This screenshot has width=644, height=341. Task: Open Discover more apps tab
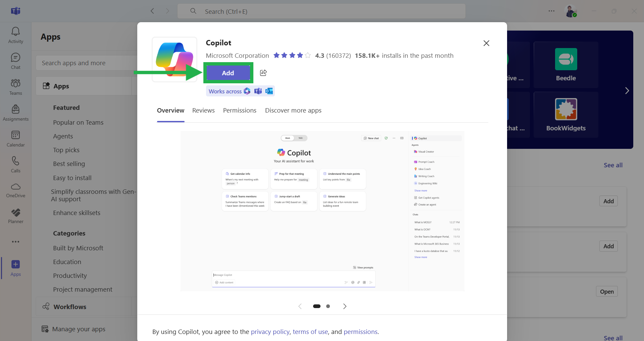point(293,111)
